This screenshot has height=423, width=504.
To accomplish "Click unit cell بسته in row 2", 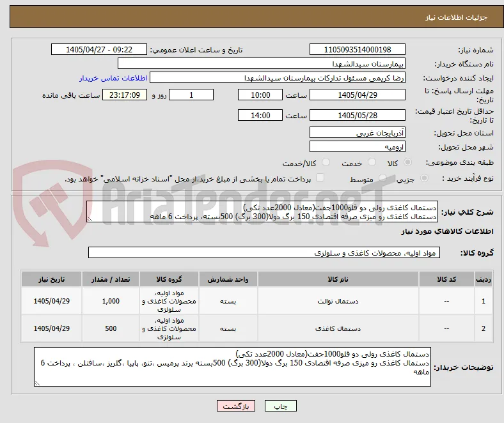I will (228, 328).
